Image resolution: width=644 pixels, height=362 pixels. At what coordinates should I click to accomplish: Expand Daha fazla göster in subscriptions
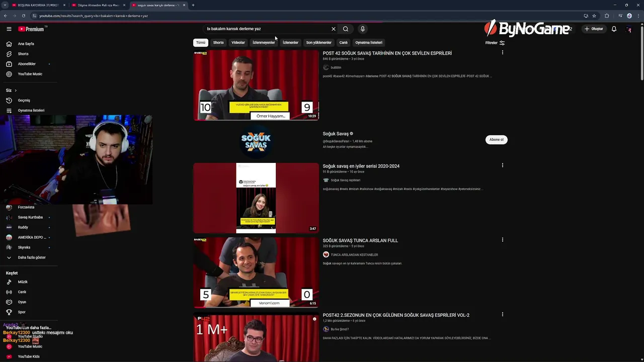pyautogui.click(x=32, y=257)
